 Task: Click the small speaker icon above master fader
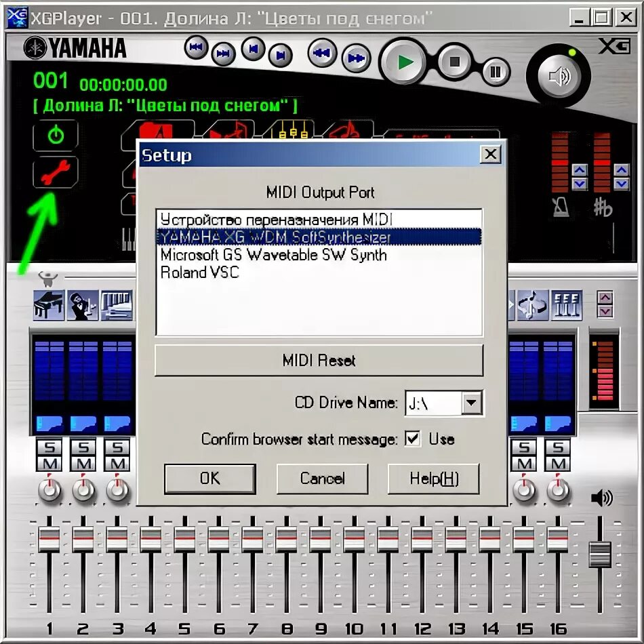click(x=602, y=498)
